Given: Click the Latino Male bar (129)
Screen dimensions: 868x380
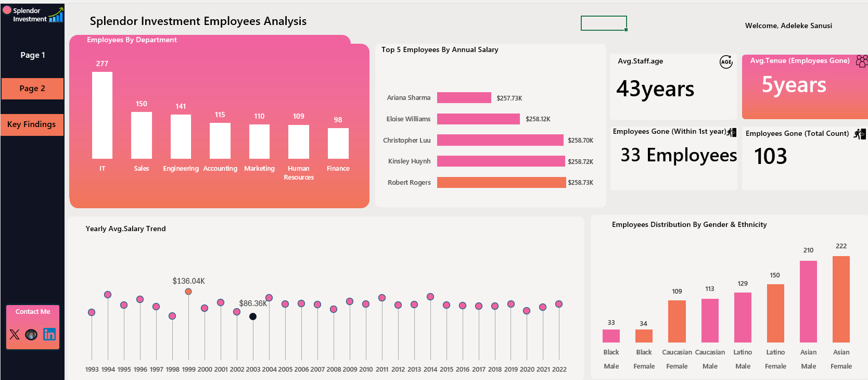Looking at the screenshot, I should click(x=743, y=318).
